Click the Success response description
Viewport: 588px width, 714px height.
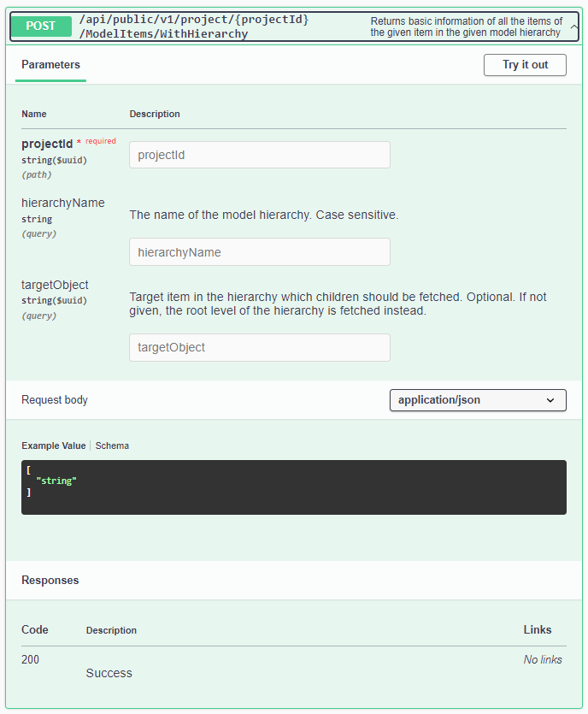pyautogui.click(x=109, y=673)
